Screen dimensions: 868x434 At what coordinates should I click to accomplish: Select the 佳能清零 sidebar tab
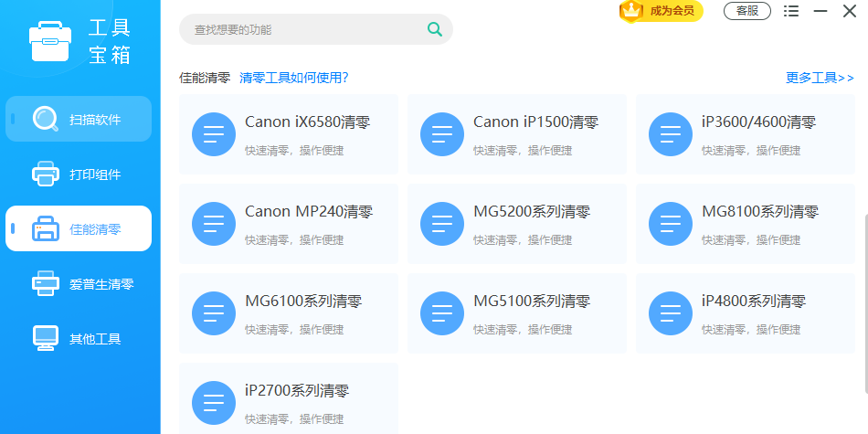coord(79,228)
